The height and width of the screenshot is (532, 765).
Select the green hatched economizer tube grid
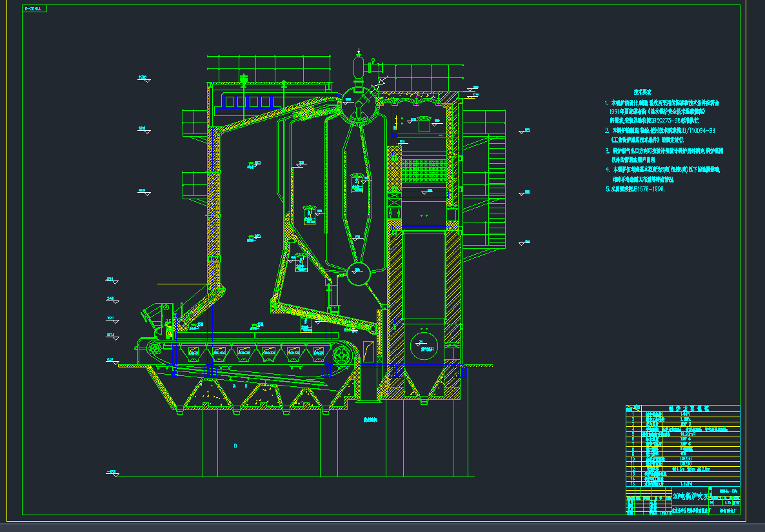(x=424, y=171)
